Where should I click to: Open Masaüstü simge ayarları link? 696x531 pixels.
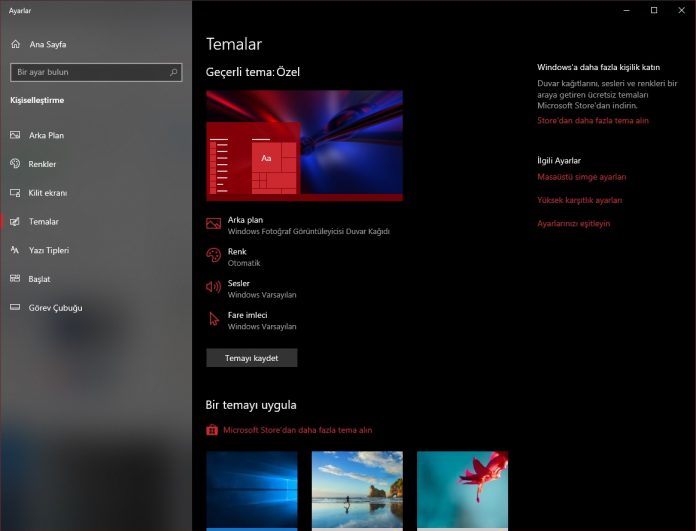point(581,177)
